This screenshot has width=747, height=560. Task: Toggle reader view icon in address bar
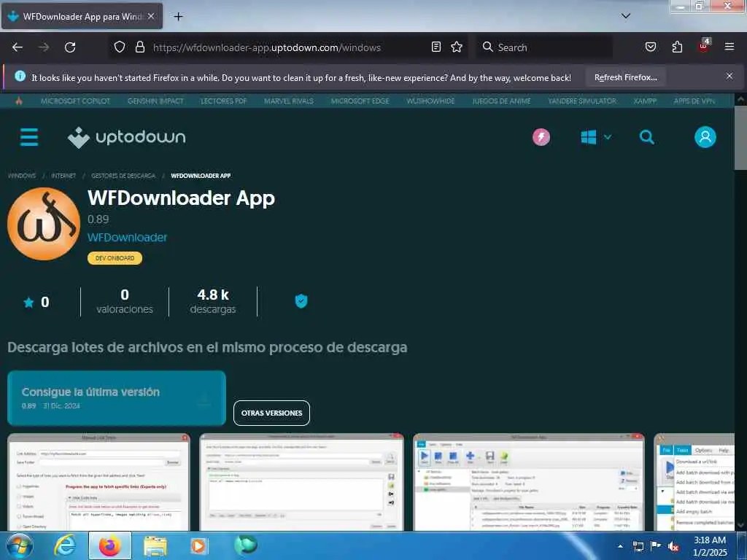[x=436, y=47]
